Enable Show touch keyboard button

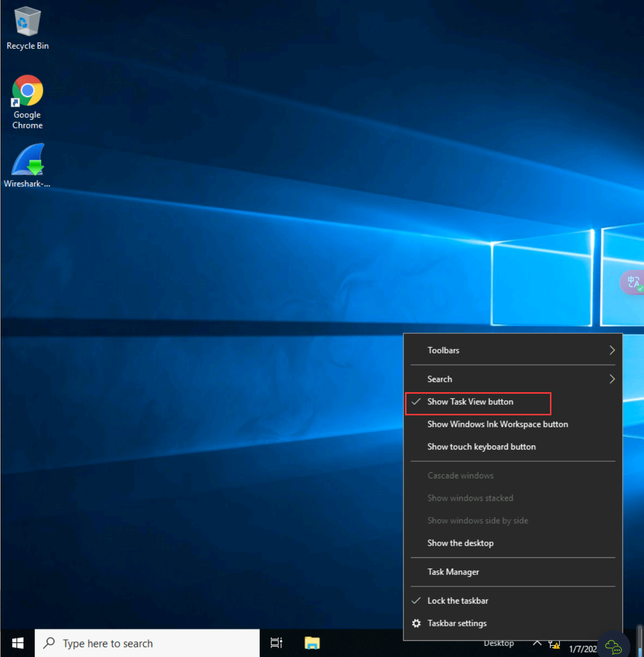[513, 447]
